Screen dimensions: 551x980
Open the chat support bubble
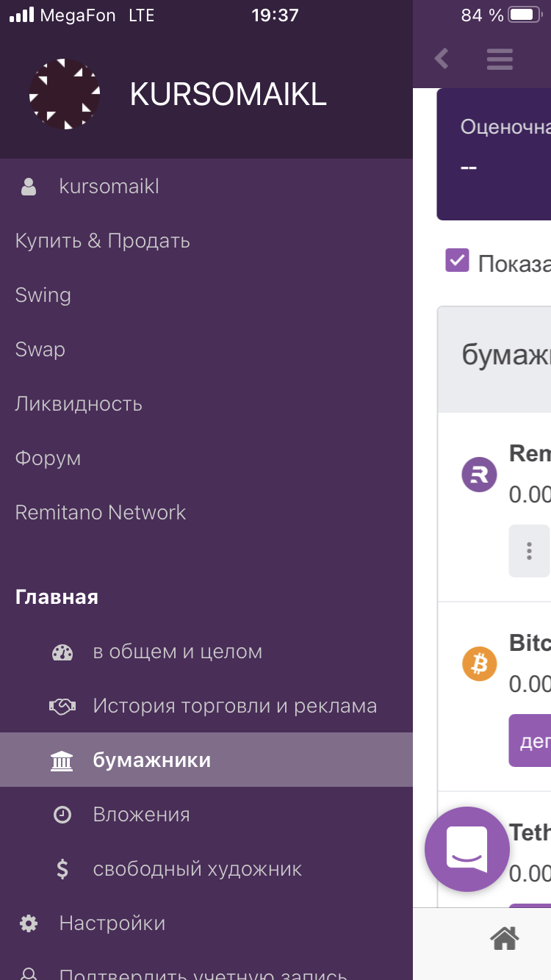click(x=467, y=849)
